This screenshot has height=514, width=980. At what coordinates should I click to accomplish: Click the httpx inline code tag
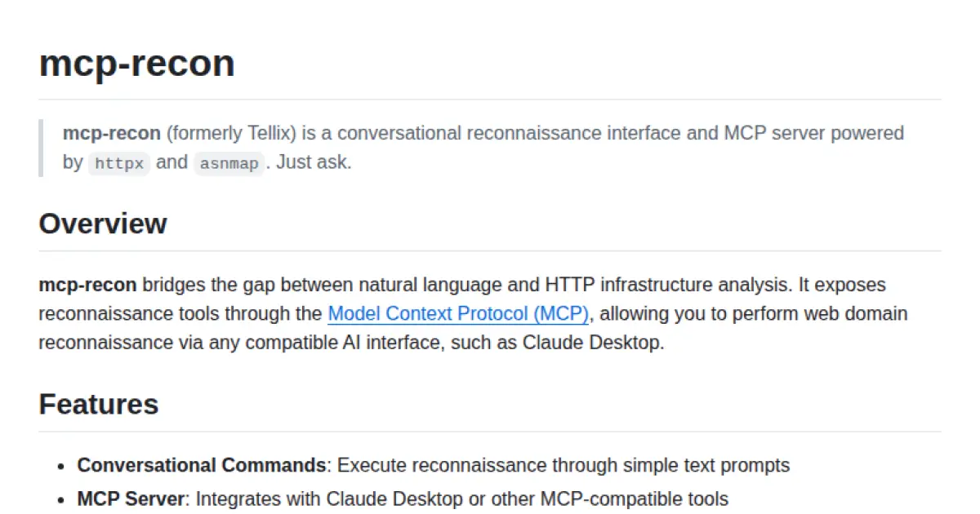point(119,163)
